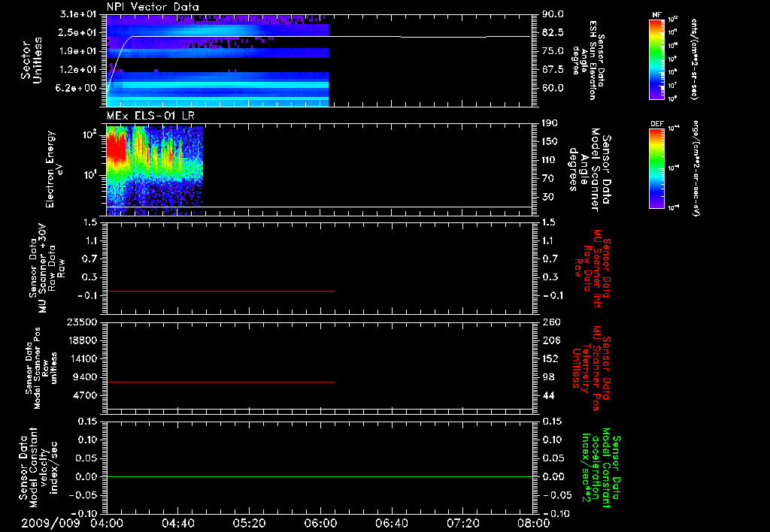Click the 2.5e+01 sector tick label
Image resolution: width=770 pixels, height=532 pixels.
tap(78, 32)
